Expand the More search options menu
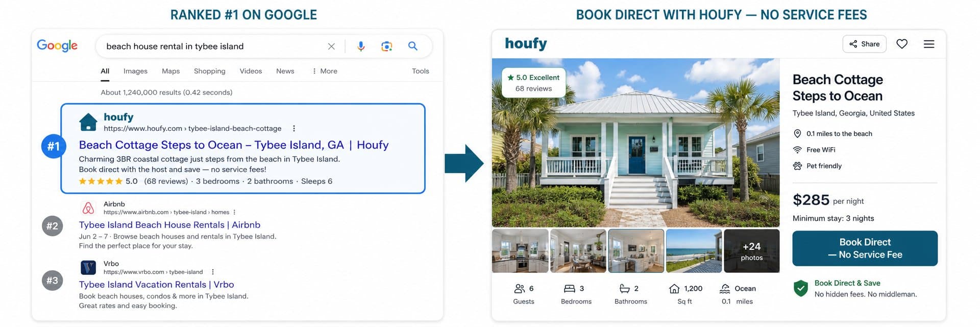This screenshot has height=327, width=980. (x=325, y=71)
